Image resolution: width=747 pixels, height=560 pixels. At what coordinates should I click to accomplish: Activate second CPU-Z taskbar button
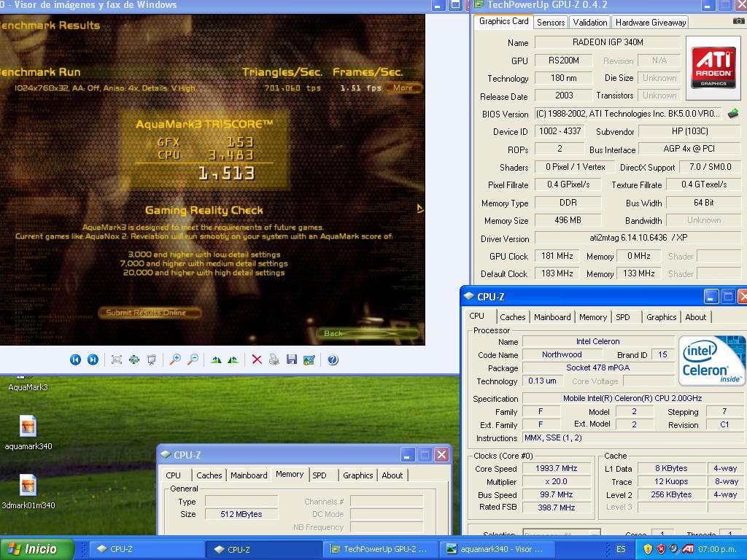point(263,549)
